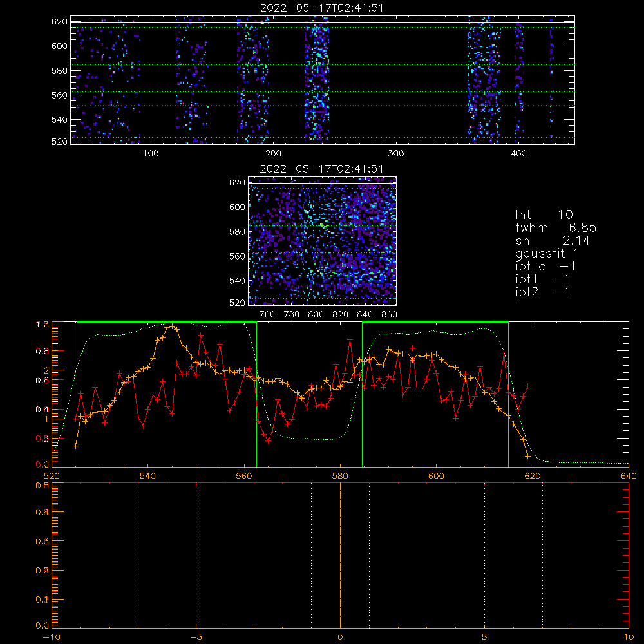
Task: Click y-axis label 600 of the wide strip image
Action: [x=59, y=46]
